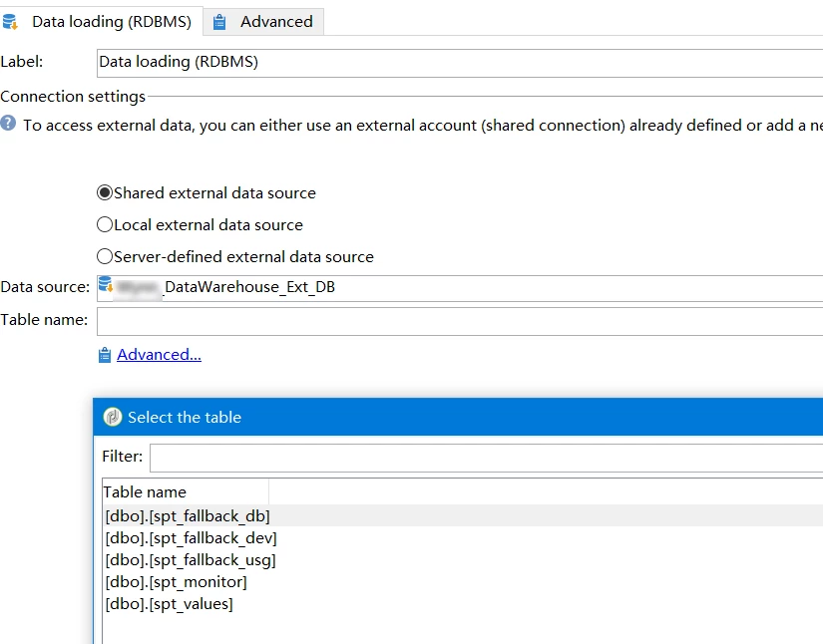
Task: Click the Data source field
Action: point(460,288)
